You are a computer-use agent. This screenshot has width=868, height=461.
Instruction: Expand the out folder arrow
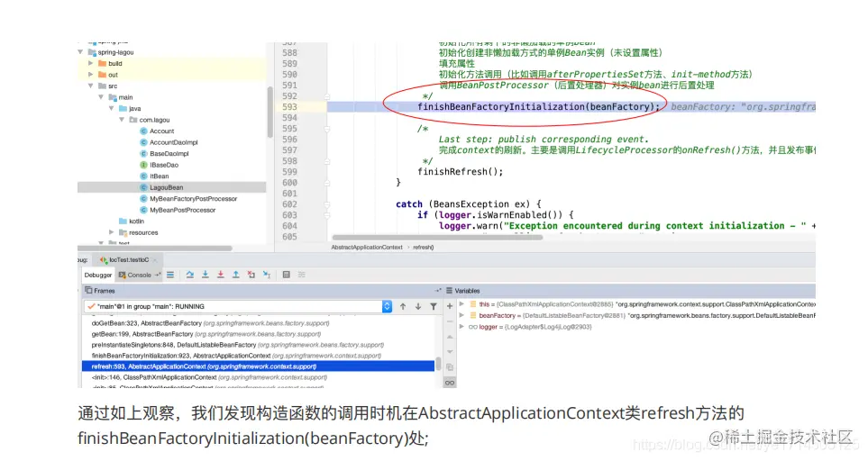pos(91,75)
